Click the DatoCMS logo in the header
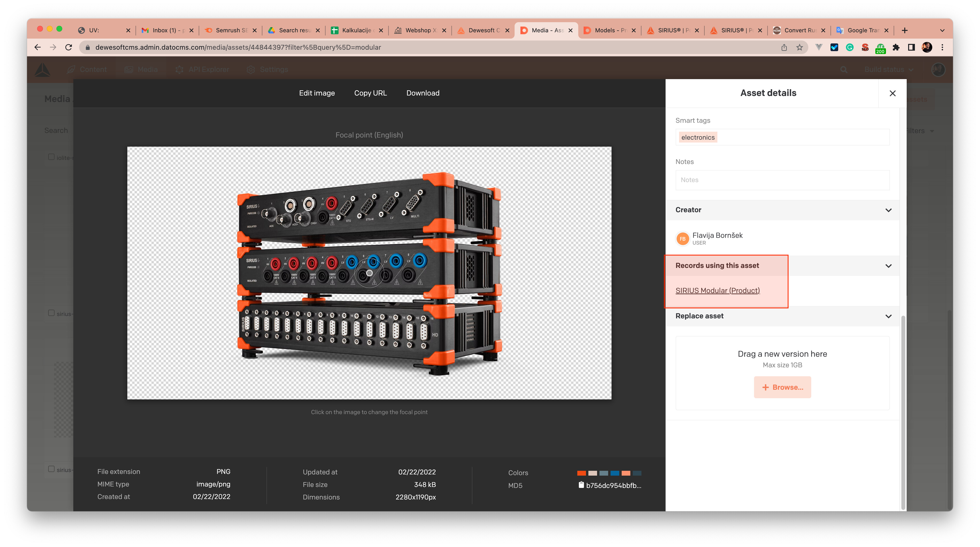The height and width of the screenshot is (547, 980). [42, 70]
